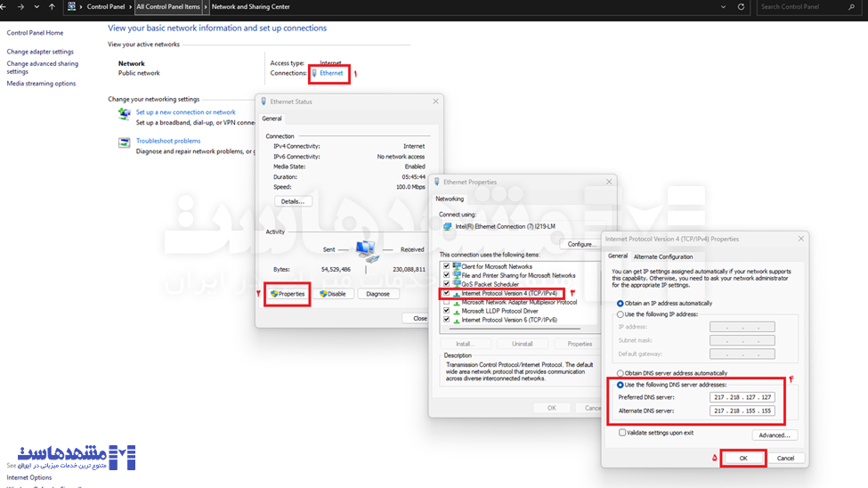Click Details button in Ethernet Status
The height and width of the screenshot is (488, 868).
(x=293, y=201)
